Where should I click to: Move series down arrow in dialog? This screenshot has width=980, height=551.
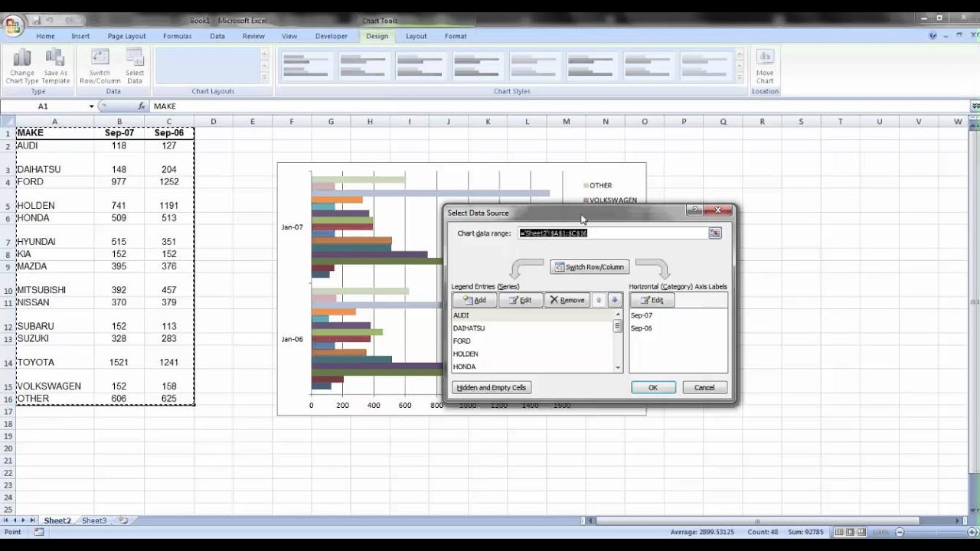(x=614, y=300)
